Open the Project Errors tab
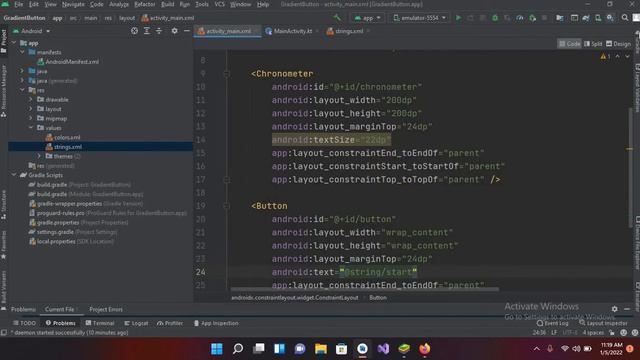Viewport: 640px width, 360px height. coord(106,309)
